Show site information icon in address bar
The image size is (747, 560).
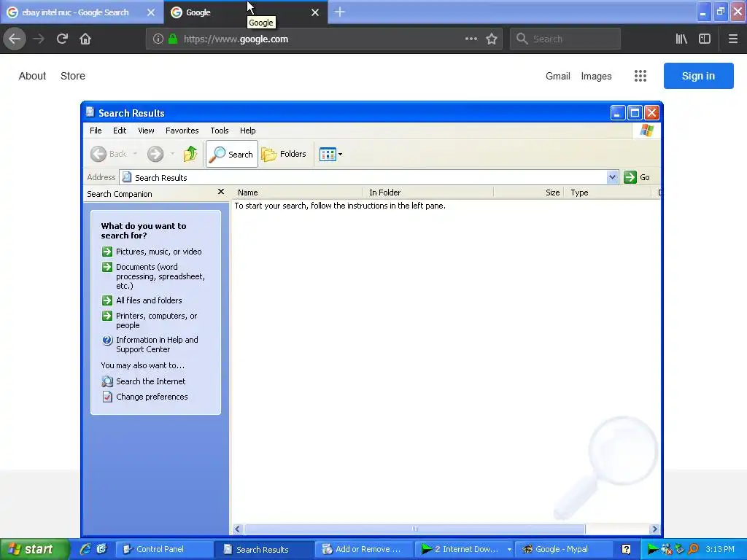pyautogui.click(x=158, y=39)
